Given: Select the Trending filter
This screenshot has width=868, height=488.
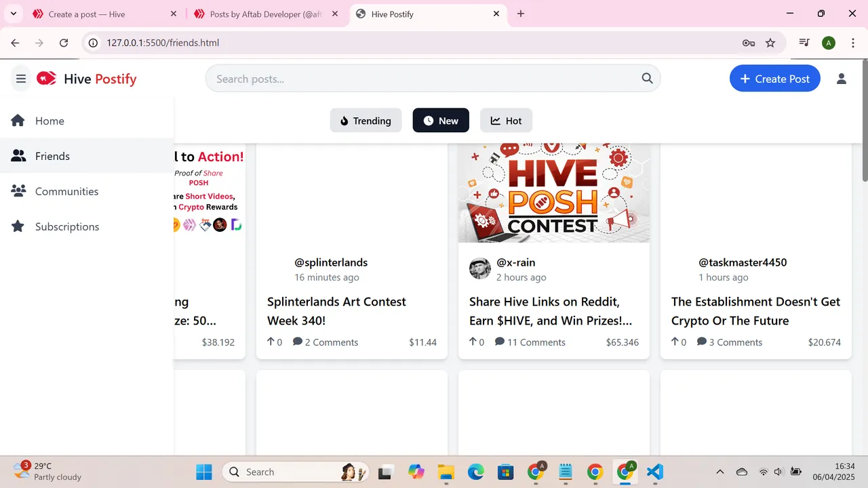Looking at the screenshot, I should point(366,121).
